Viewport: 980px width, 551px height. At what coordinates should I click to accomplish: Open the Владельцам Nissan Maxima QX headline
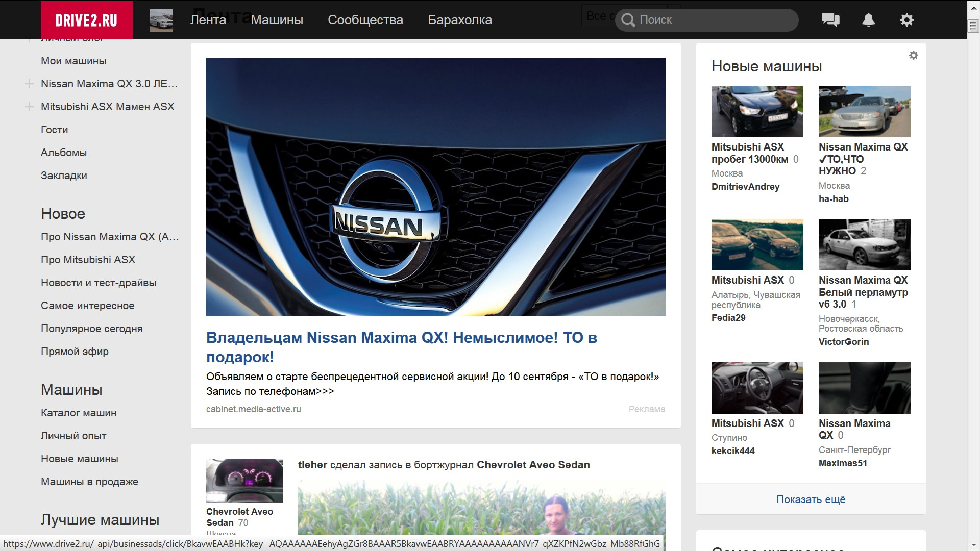click(x=402, y=347)
